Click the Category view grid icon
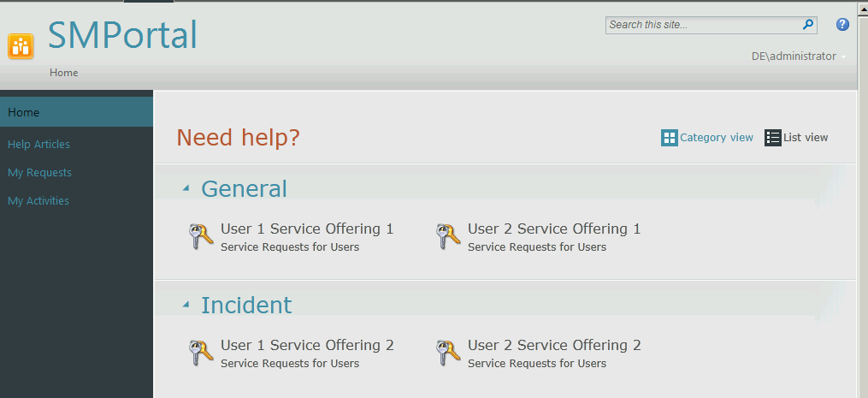The width and height of the screenshot is (868, 398). coord(670,138)
